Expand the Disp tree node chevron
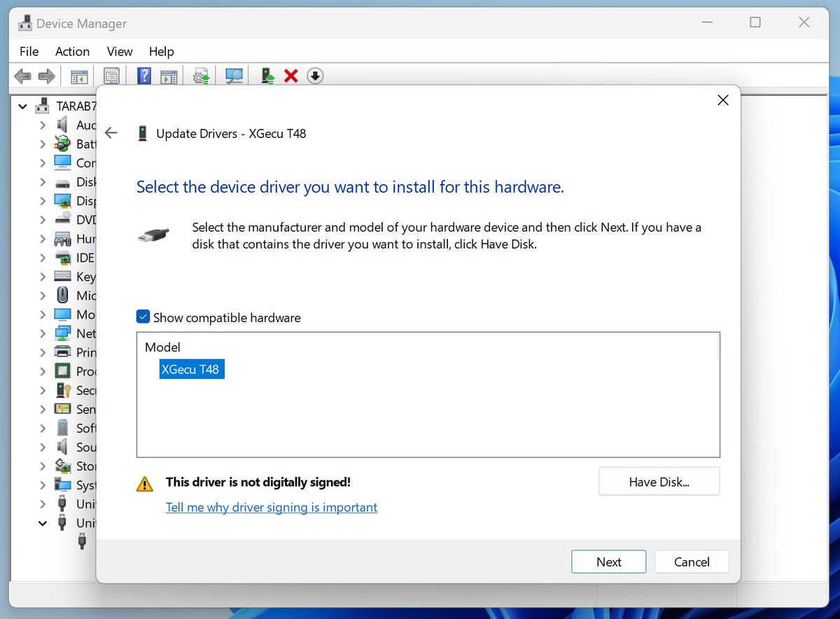 click(43, 201)
